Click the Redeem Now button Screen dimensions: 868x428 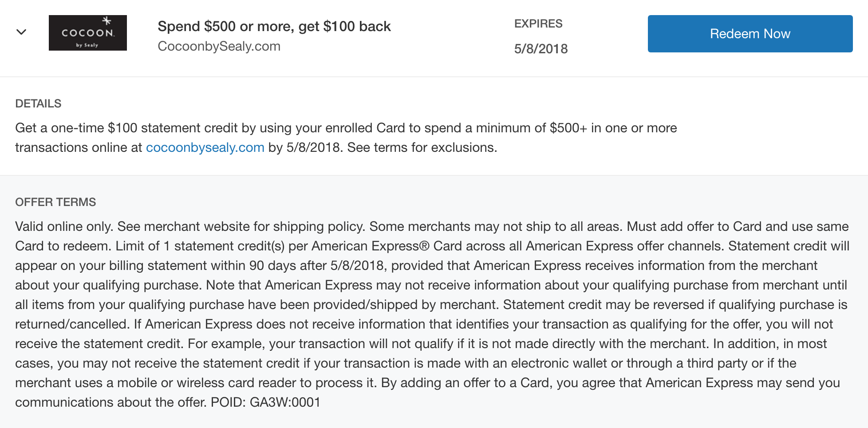750,34
